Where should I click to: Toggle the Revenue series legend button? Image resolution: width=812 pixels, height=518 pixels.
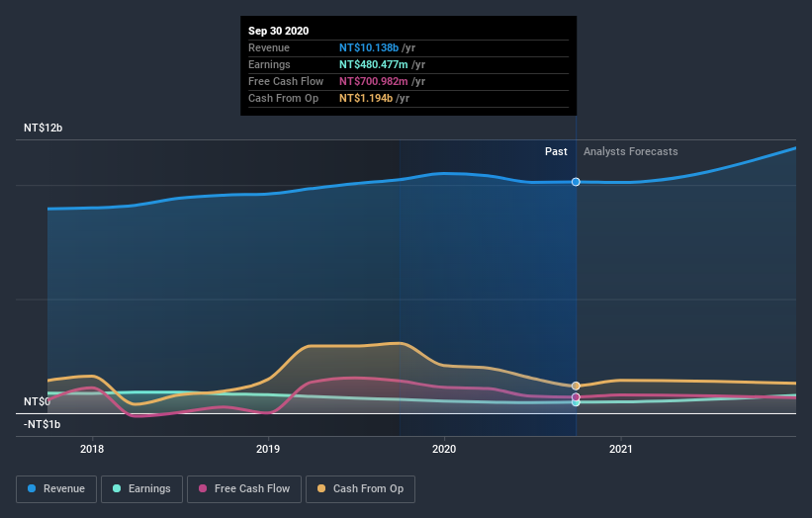pos(56,489)
